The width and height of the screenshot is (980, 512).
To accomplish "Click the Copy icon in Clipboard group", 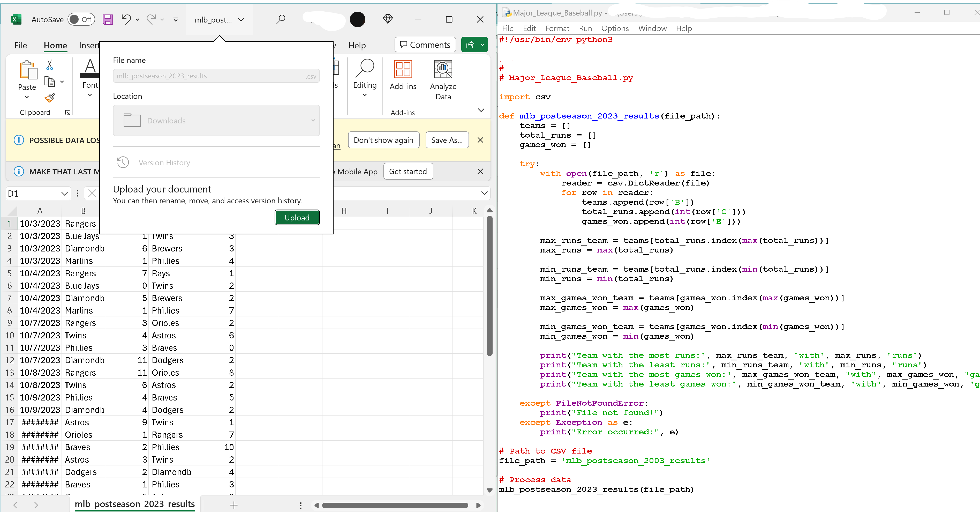I will tap(50, 81).
